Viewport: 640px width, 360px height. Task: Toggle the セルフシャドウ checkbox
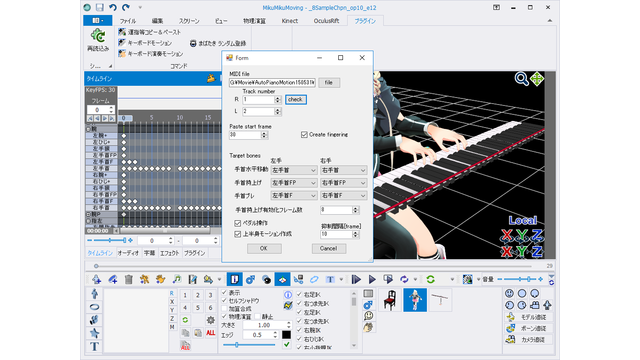224,300
